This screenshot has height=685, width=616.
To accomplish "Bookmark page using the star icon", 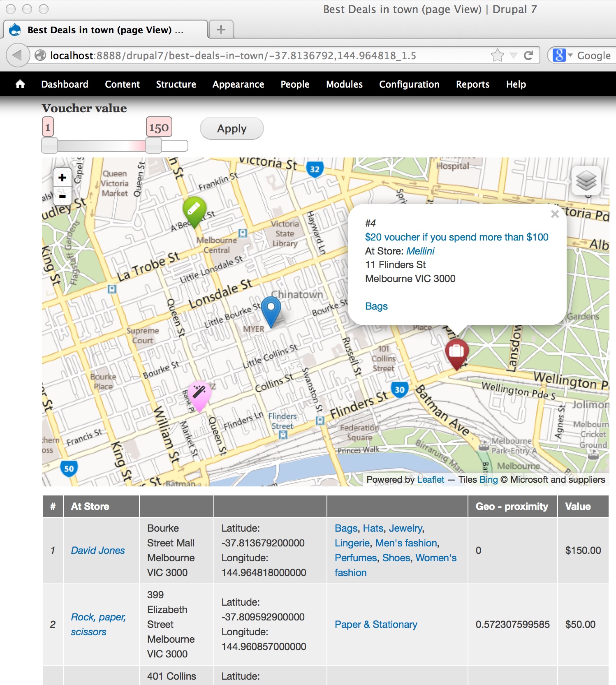I will pos(498,56).
